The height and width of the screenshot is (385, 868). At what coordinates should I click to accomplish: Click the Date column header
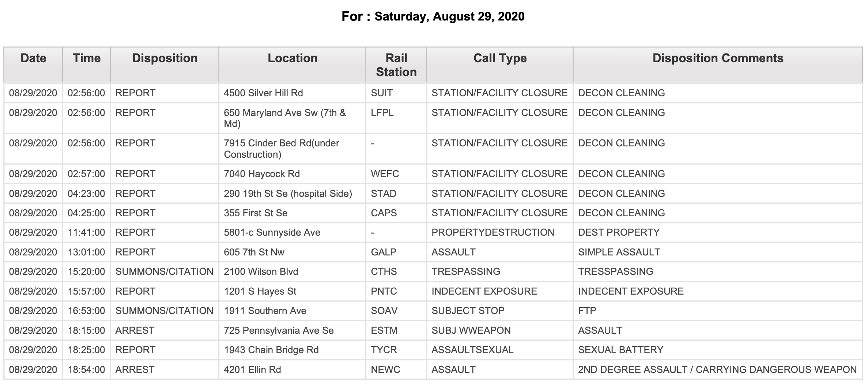coord(33,65)
